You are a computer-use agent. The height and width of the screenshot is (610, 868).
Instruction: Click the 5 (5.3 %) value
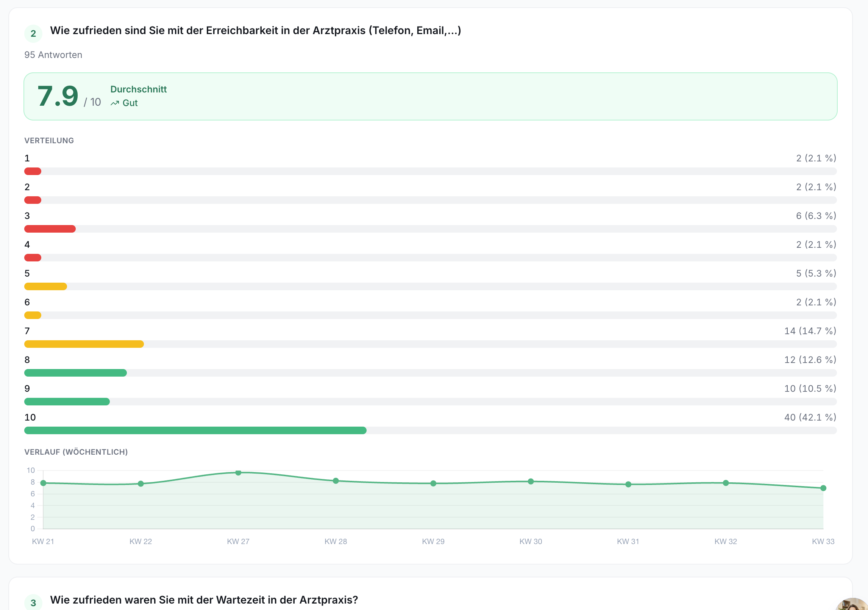click(x=816, y=274)
